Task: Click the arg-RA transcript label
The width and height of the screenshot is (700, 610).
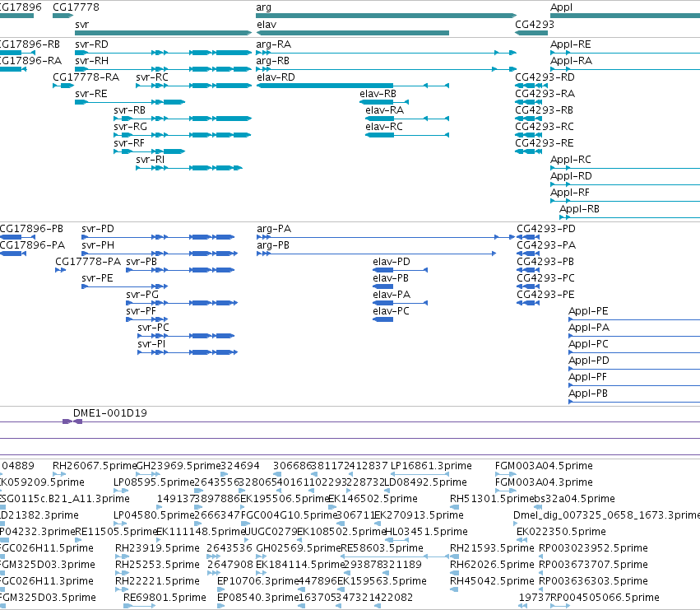Action: click(274, 44)
